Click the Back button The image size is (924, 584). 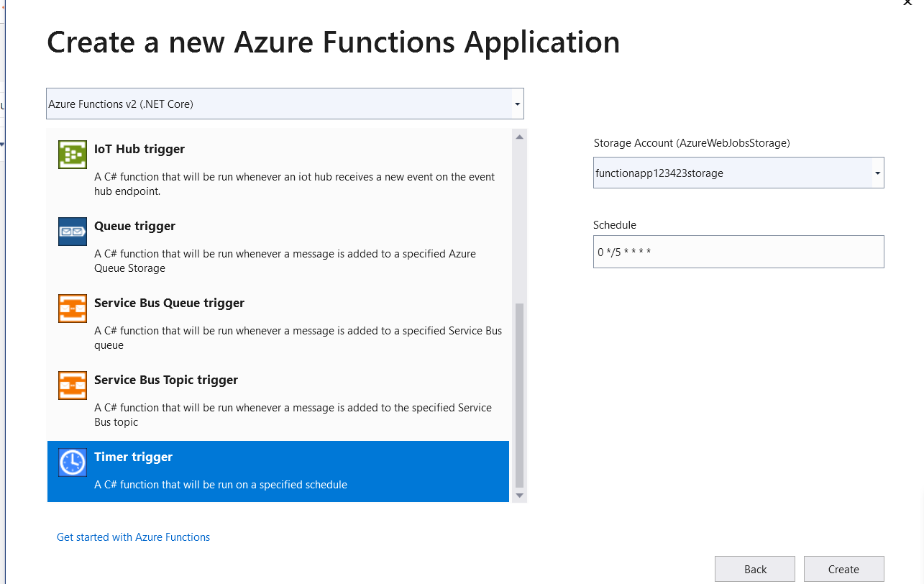[x=754, y=569]
